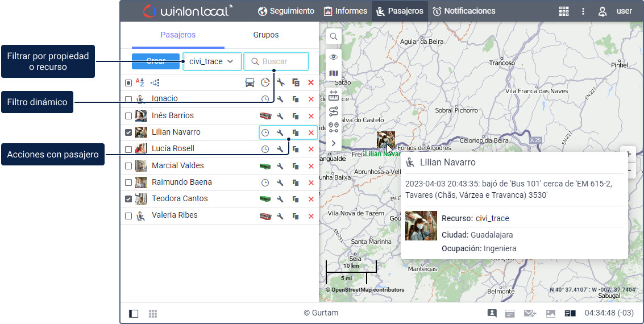The image size is (644, 324).
Task: Toggle map visibility eye icon
Action: (x=334, y=57)
